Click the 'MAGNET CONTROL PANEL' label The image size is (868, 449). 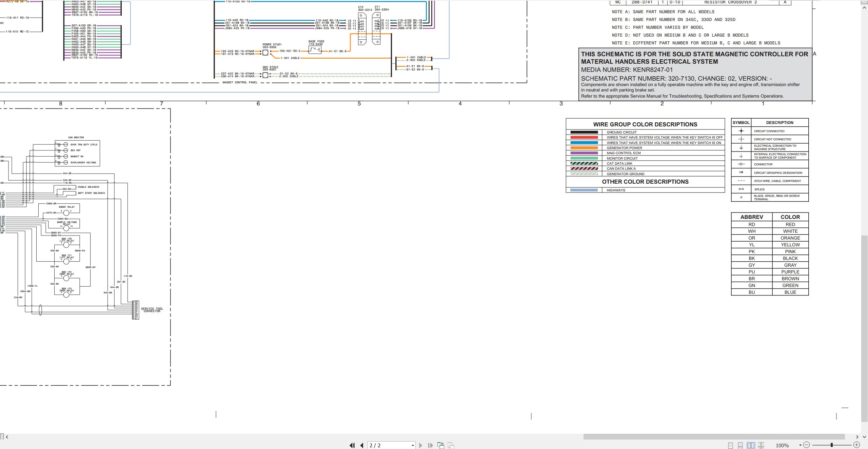(240, 82)
